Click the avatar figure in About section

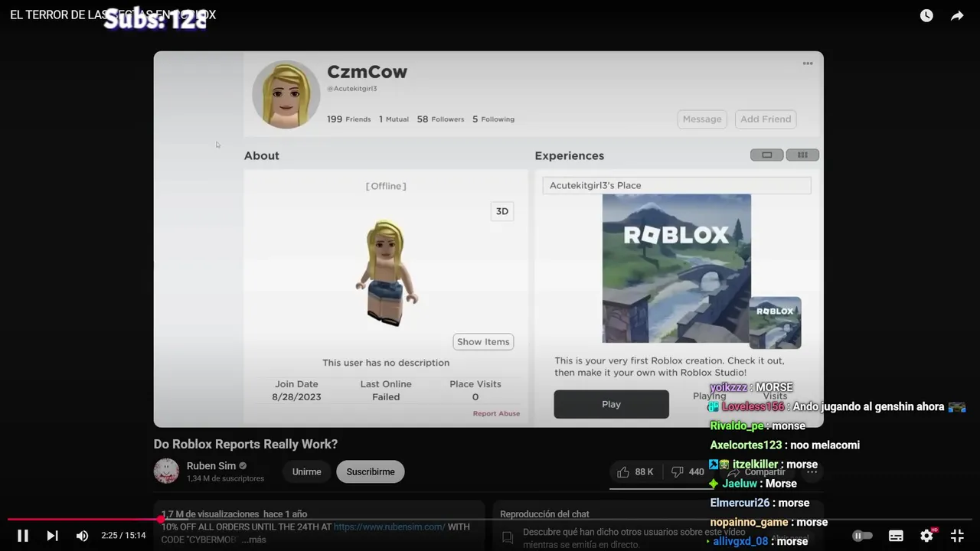coord(387,273)
